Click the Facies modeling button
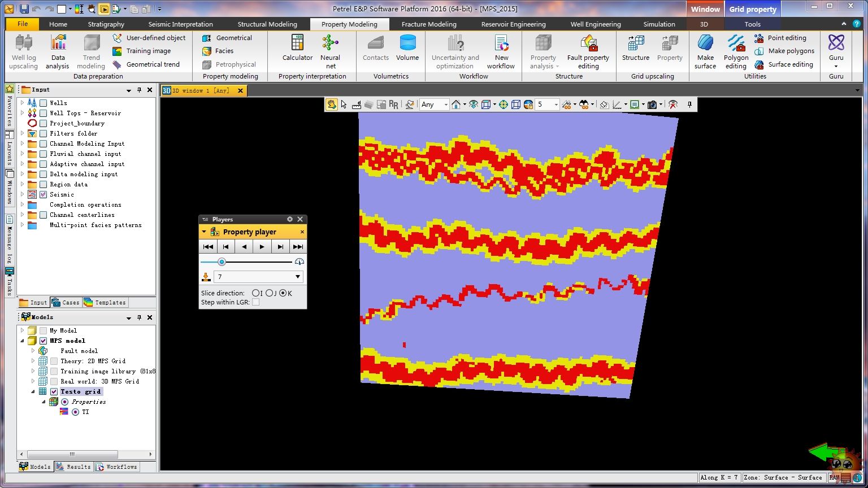 (218, 51)
